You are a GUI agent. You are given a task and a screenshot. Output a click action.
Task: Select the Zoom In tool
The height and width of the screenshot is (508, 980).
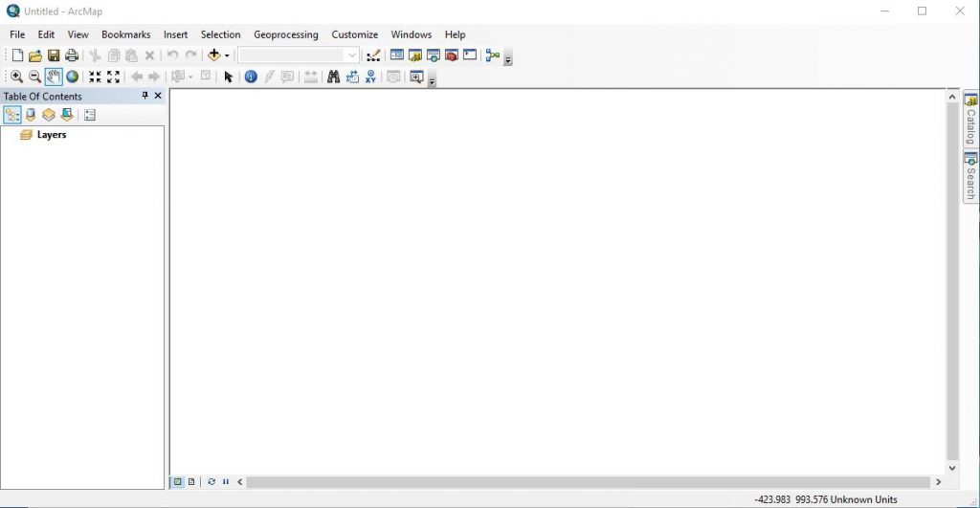[x=17, y=77]
